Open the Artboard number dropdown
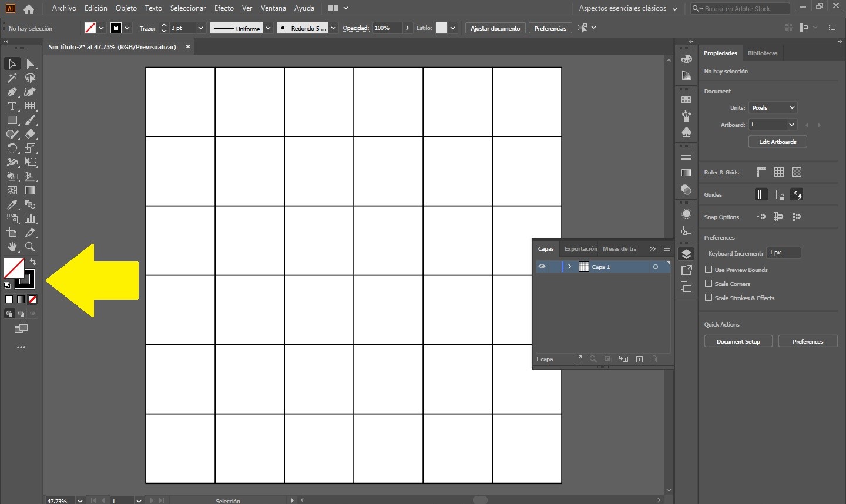This screenshot has width=846, height=504. coord(792,125)
